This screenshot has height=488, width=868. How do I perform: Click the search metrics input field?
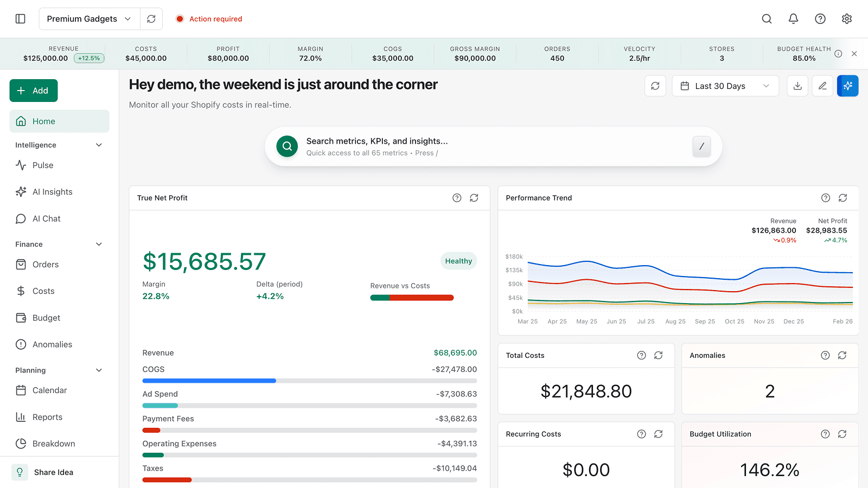click(493, 146)
